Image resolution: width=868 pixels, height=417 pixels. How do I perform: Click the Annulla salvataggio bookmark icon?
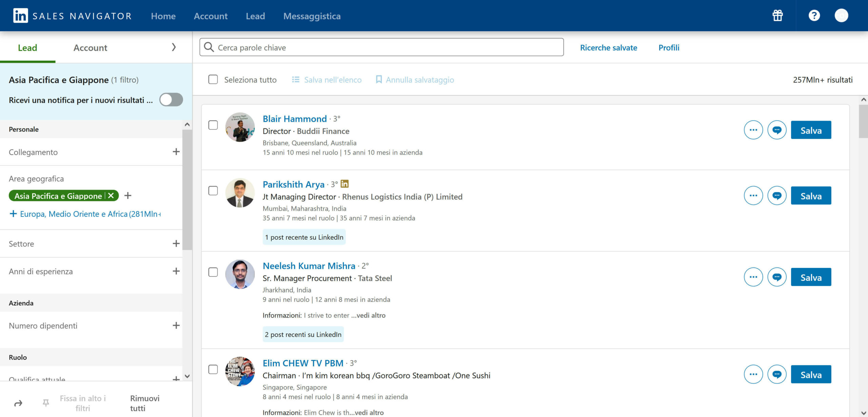click(379, 79)
